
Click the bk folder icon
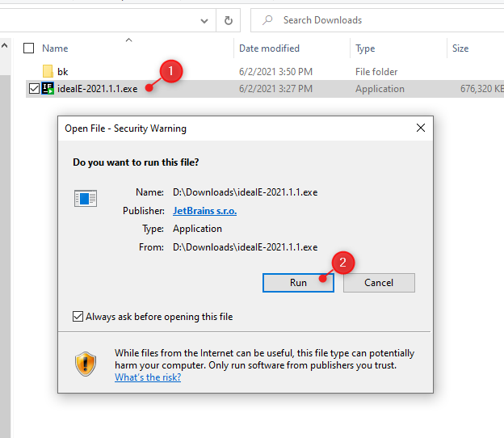(48, 71)
